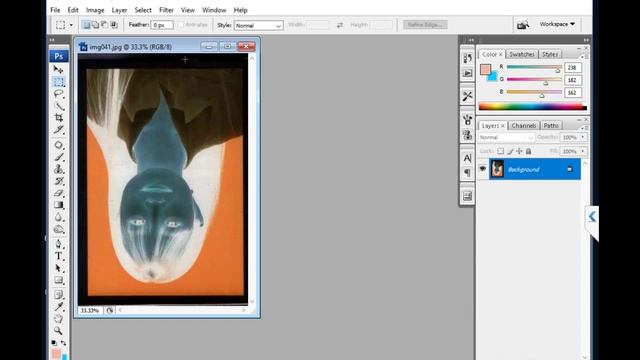
Task: Select the Notes tool
Action: click(x=58, y=294)
